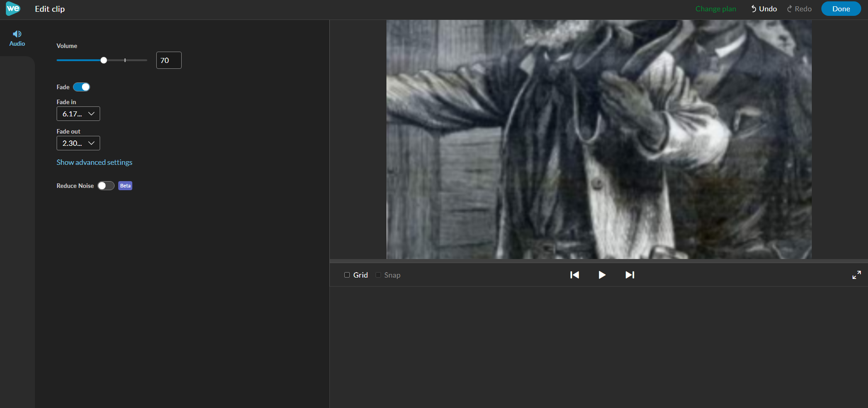Click Show advanced settings link
The image size is (868, 408).
(x=94, y=162)
